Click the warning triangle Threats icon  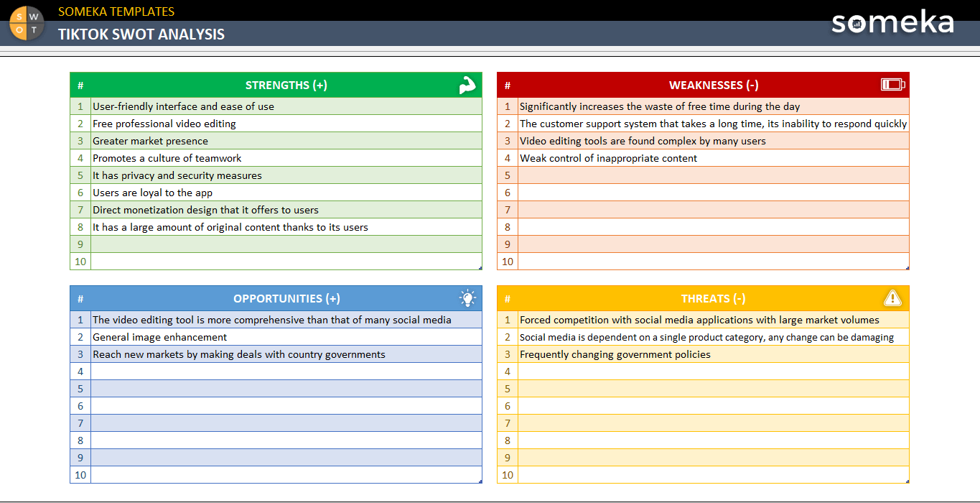pos(892,297)
